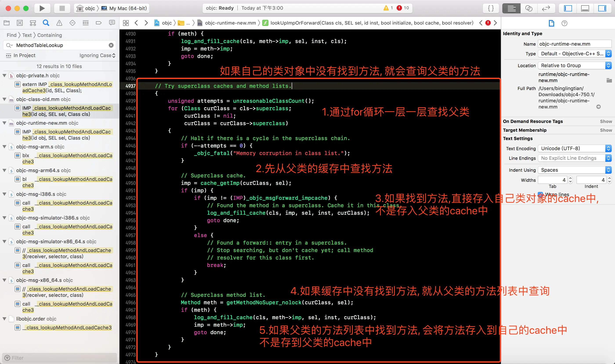Select the File inspector tab
Image resolution: width=615 pixels, height=364 pixels.
point(551,23)
